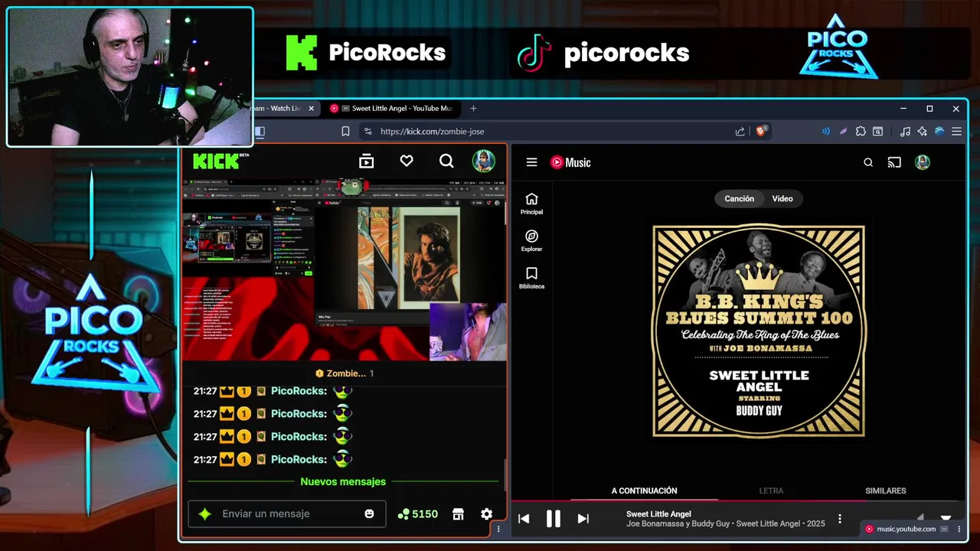Pause the current song
The height and width of the screenshot is (551, 980).
(x=553, y=519)
